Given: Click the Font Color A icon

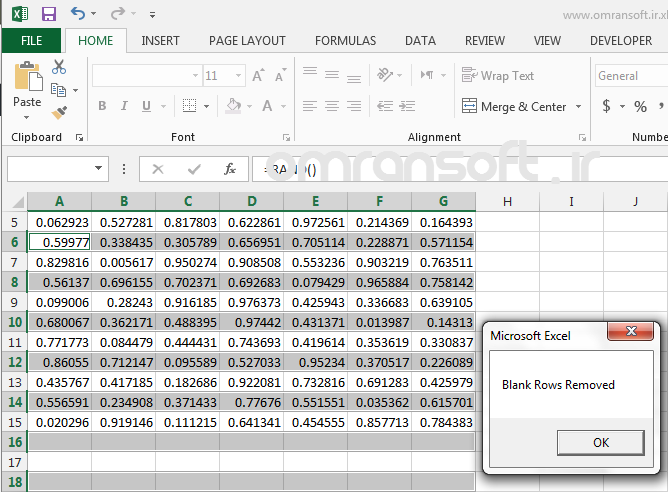Looking at the screenshot, I should pyautogui.click(x=267, y=106).
